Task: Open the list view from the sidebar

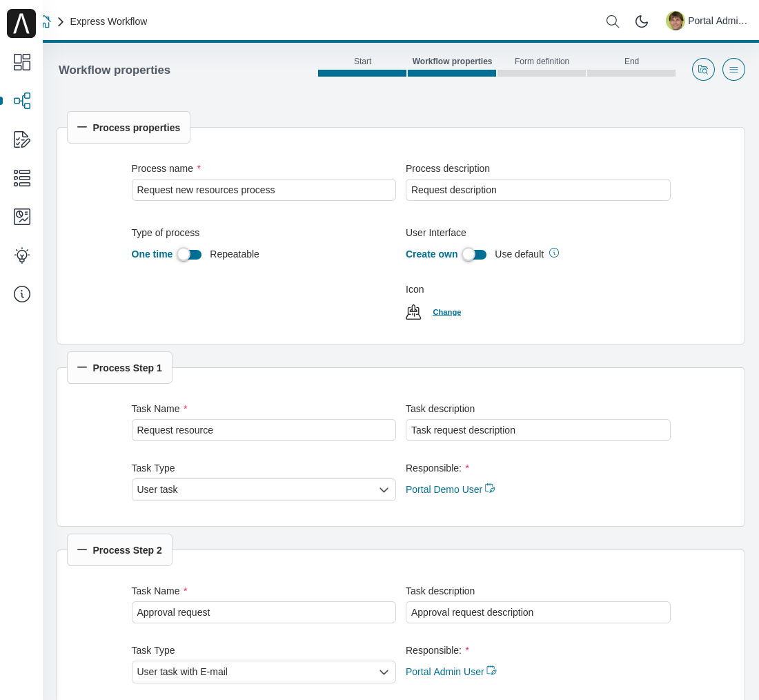Action: coord(22,178)
